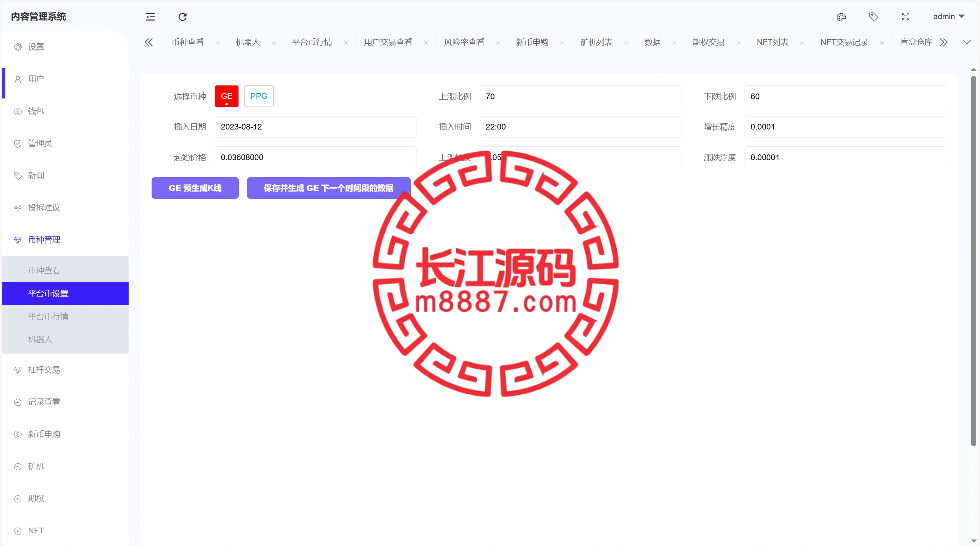Click GE 预生成K线 button
980x546 pixels.
pyautogui.click(x=195, y=188)
